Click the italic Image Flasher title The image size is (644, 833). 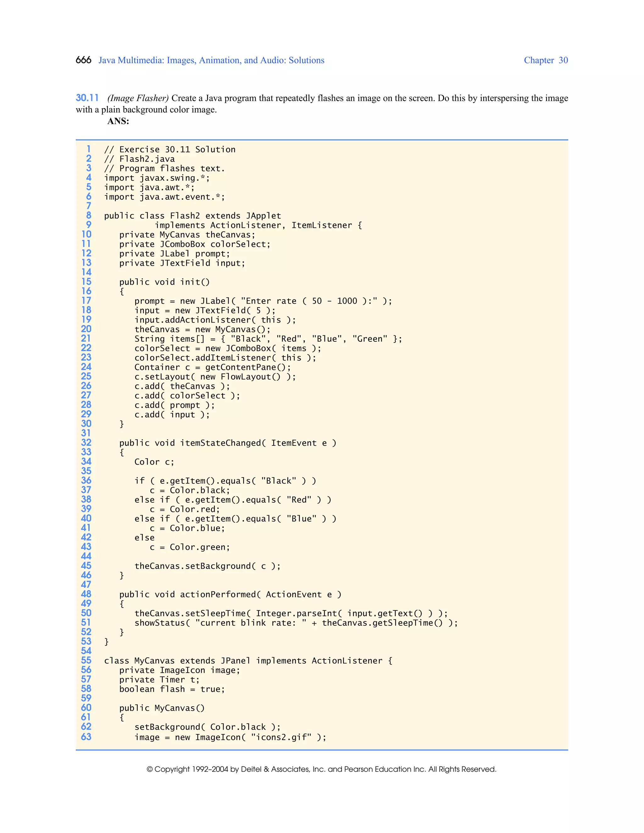point(138,98)
